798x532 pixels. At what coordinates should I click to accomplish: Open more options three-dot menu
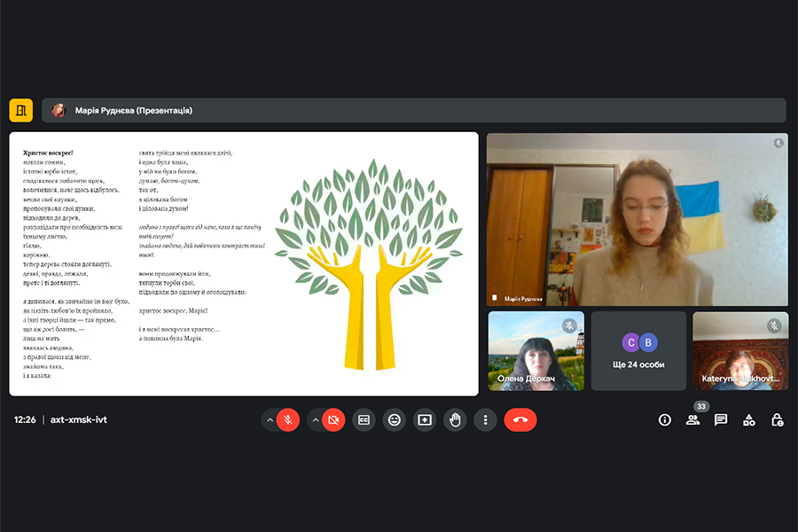click(486, 420)
